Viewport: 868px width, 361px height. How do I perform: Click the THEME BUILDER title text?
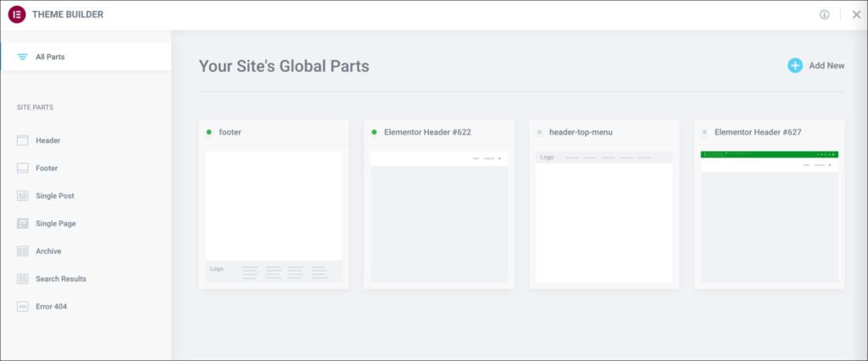[x=68, y=15]
